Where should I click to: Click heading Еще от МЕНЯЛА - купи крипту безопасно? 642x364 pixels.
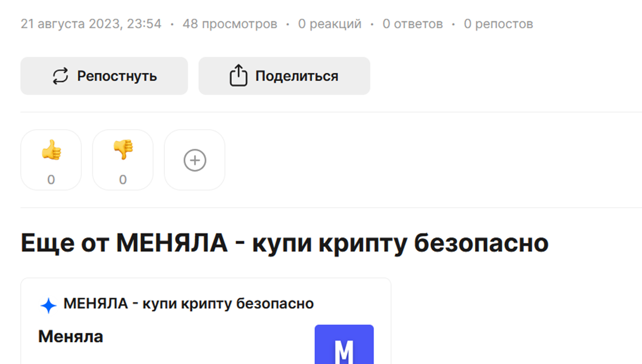[285, 243]
